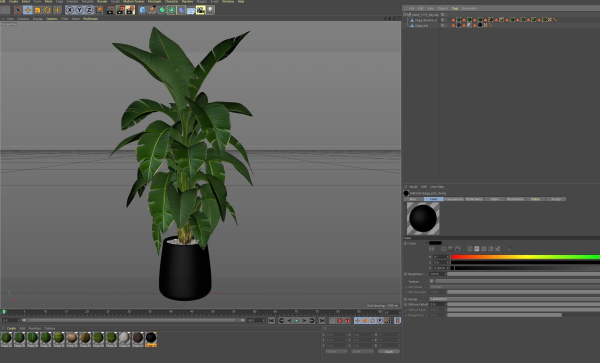Click on the hue gradient slider
Viewport: 600px width, 363px height.
coord(525,257)
